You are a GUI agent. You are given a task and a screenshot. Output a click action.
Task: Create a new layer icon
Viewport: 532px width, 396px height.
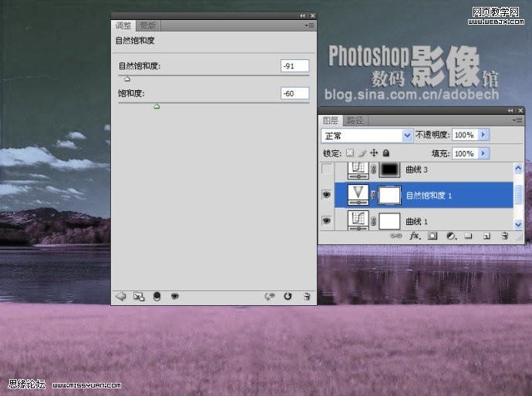pos(487,236)
